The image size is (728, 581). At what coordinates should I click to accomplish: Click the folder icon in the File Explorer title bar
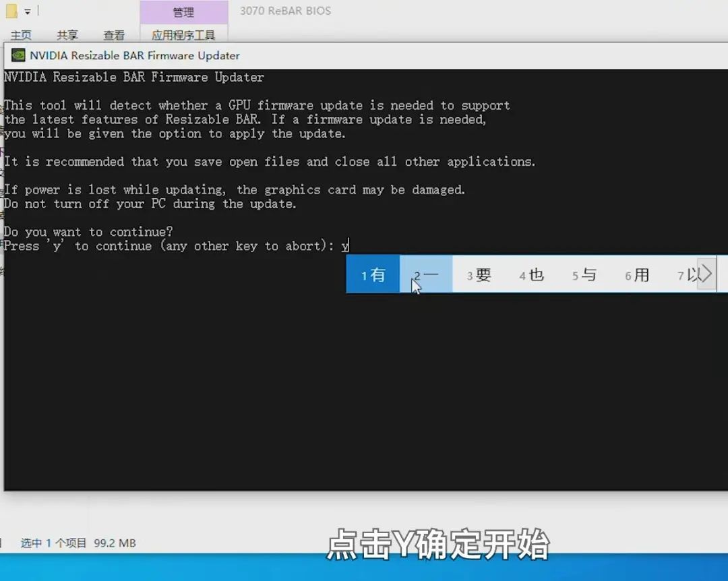[x=11, y=11]
